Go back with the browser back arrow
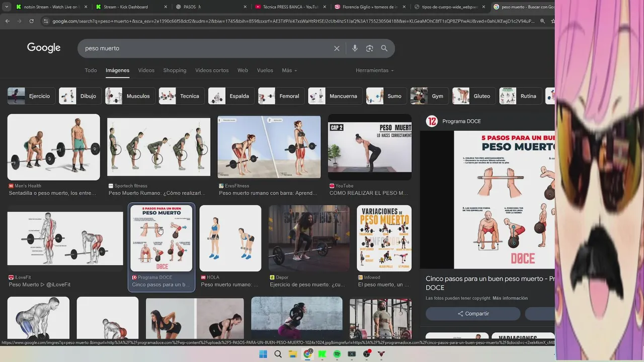644x362 pixels. point(7,21)
